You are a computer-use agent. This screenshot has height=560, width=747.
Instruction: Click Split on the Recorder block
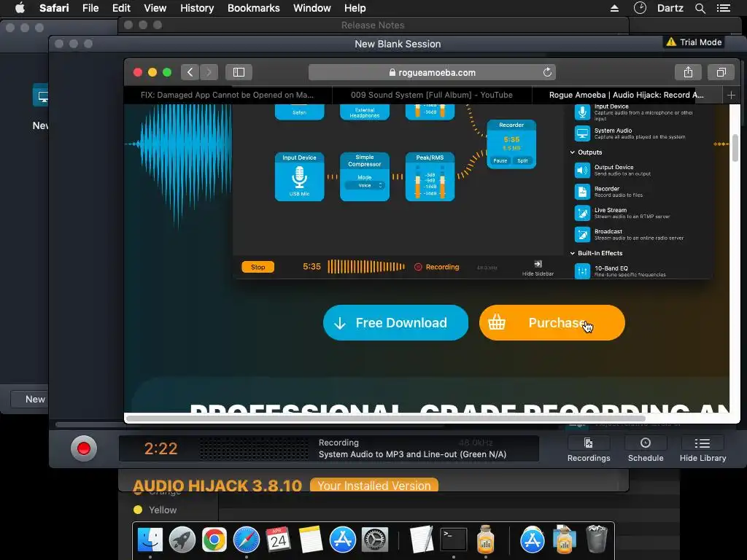522,160
